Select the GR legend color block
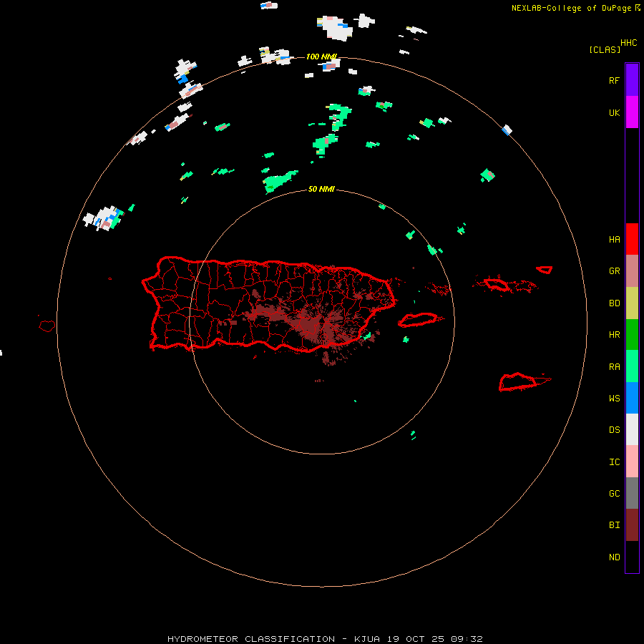This screenshot has width=644, height=644. click(632, 271)
